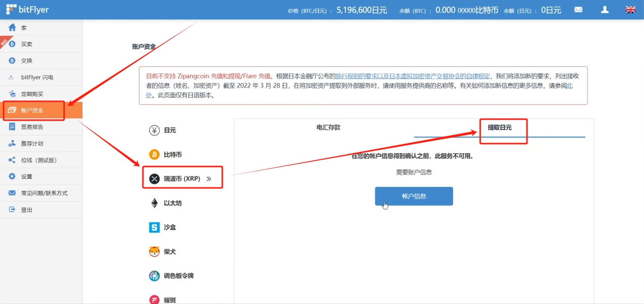Click the bitcoin icon beside 买卖
644x304 pixels.
12,44
